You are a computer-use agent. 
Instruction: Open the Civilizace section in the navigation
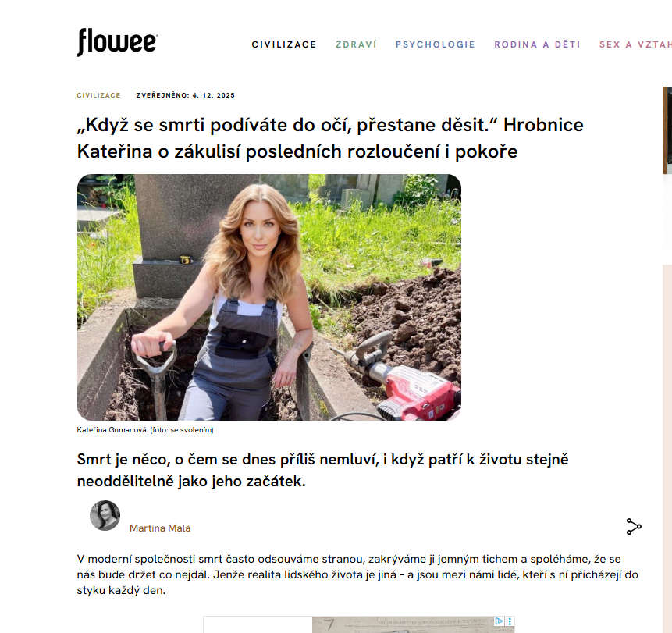[284, 44]
